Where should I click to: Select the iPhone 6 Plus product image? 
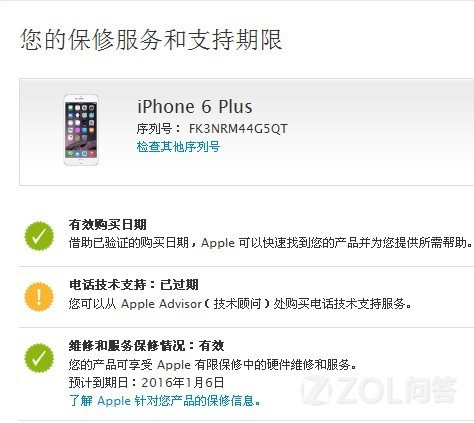81,130
